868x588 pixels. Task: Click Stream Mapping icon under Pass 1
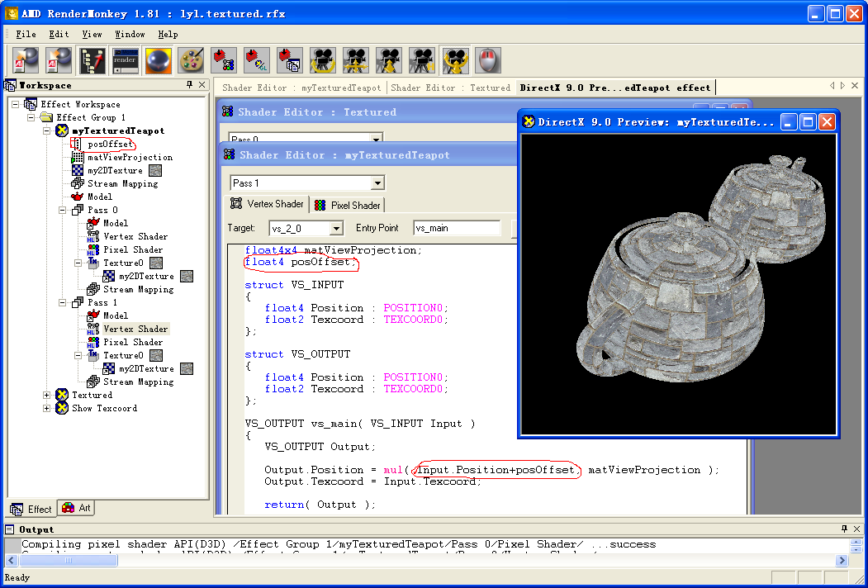93,382
